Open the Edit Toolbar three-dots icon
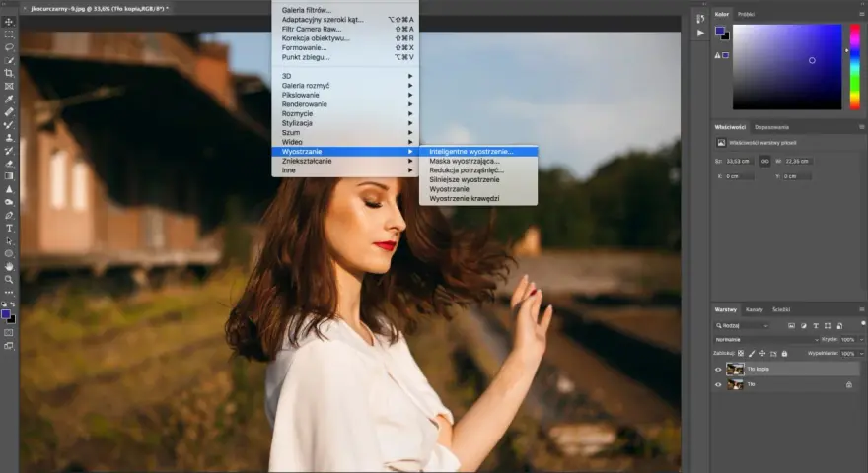The width and height of the screenshot is (868, 473). pyautogui.click(x=9, y=292)
